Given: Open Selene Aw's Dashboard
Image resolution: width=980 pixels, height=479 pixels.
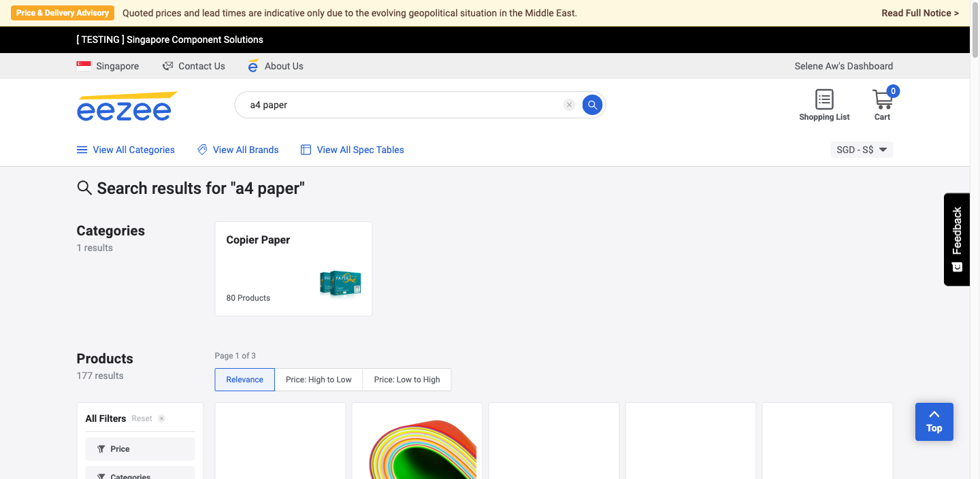Looking at the screenshot, I should point(844,66).
